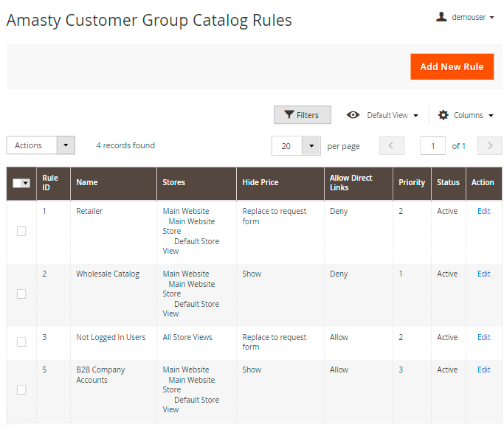504x430 pixels.
Task: Click the gear icon for Columns
Action: tap(443, 115)
